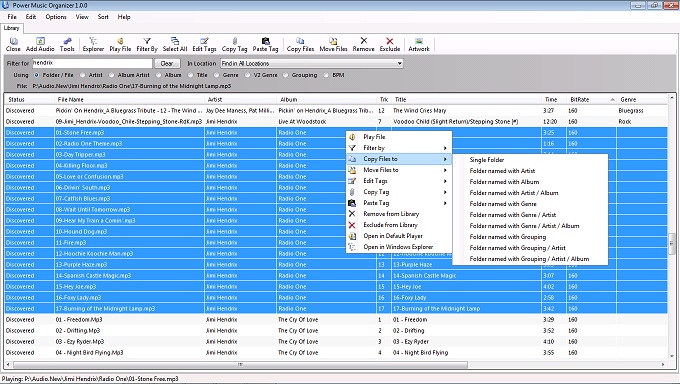The height and width of the screenshot is (384, 680).
Task: Sort by the BitRate column header
Action: (592, 99)
